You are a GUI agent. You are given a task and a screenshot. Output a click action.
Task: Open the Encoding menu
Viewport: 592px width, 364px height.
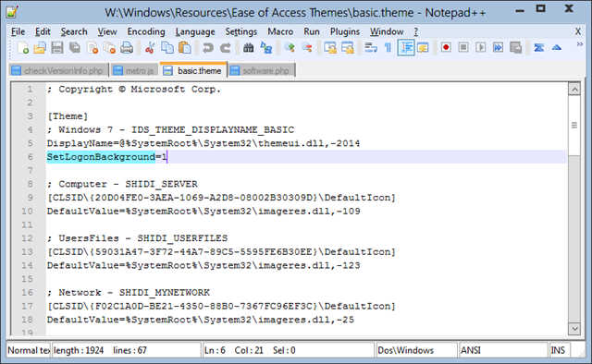point(146,31)
